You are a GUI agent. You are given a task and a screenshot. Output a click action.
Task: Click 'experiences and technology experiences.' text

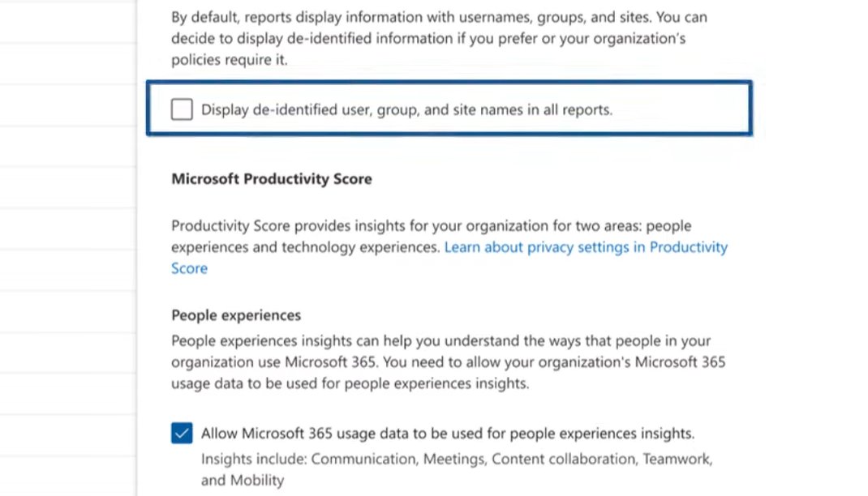tap(305, 247)
